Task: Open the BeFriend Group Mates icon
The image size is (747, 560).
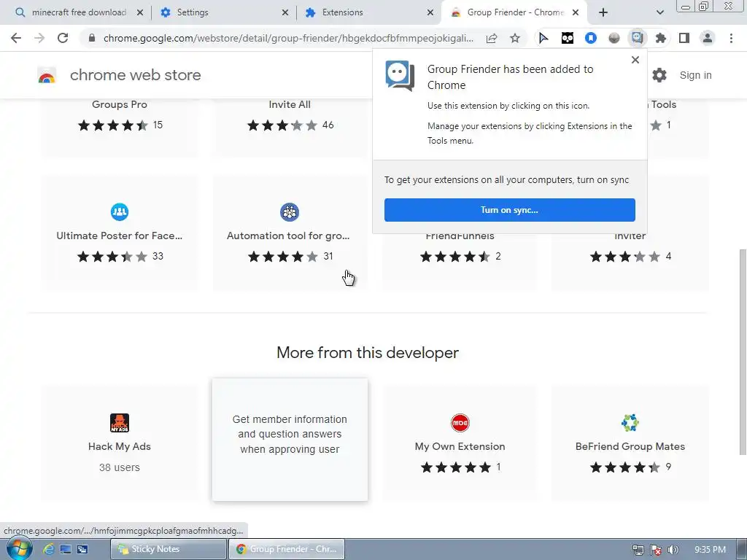Action: [x=630, y=423]
